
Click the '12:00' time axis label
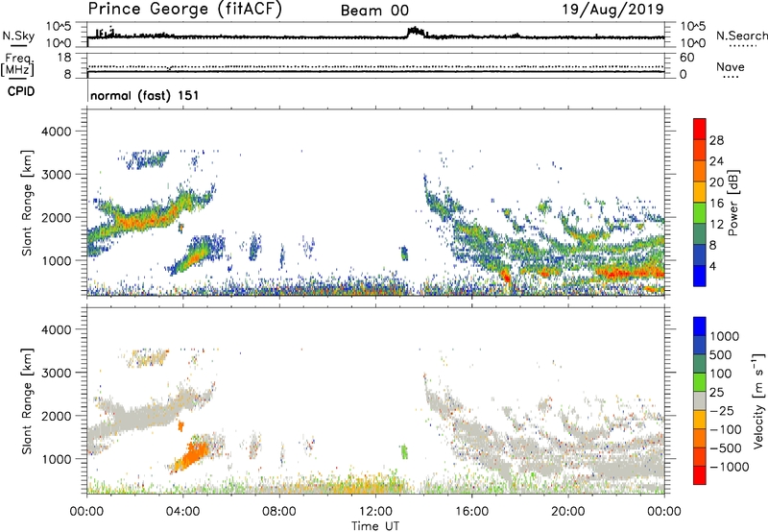click(375, 512)
